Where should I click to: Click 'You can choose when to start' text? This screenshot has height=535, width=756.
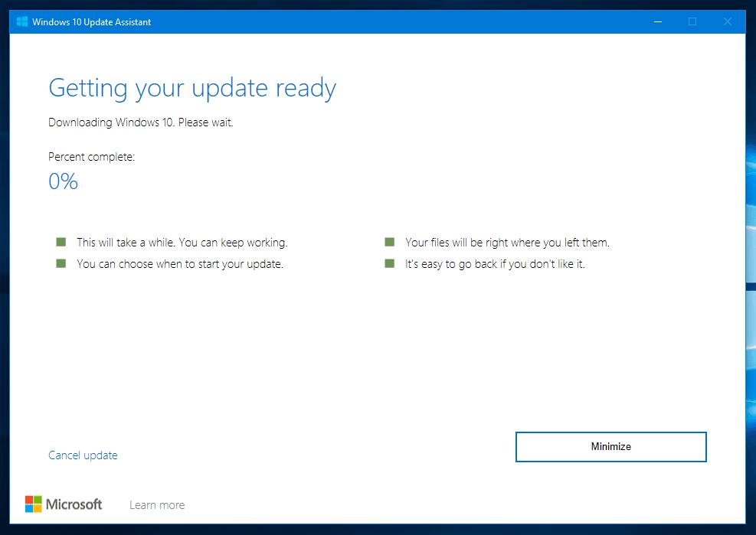180,264
